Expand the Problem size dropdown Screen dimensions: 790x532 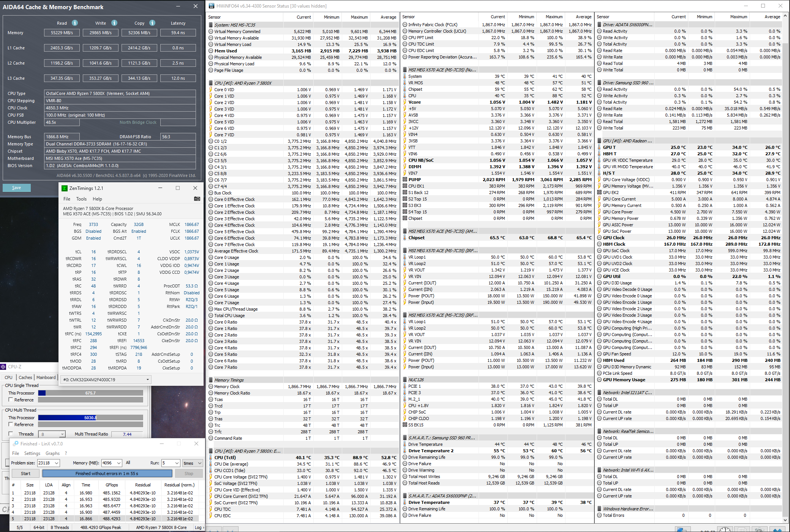(x=57, y=463)
